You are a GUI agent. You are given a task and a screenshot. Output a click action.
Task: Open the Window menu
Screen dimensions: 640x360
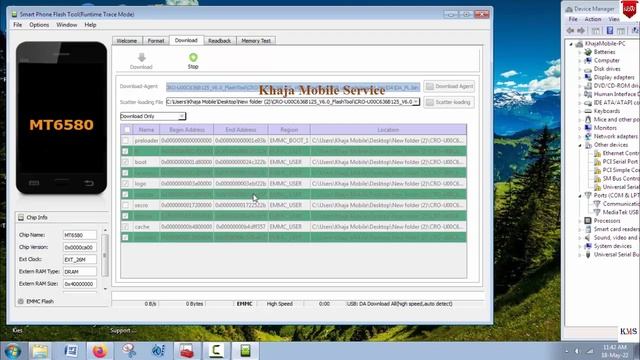67,25
